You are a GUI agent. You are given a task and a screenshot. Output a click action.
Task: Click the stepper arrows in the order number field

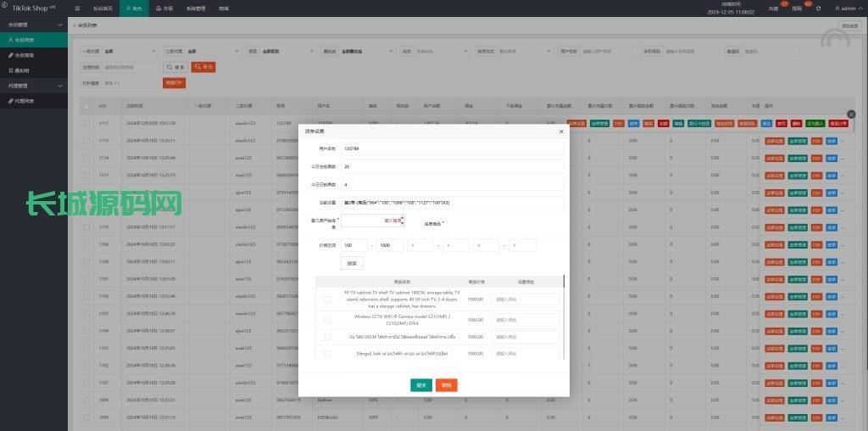(402, 220)
